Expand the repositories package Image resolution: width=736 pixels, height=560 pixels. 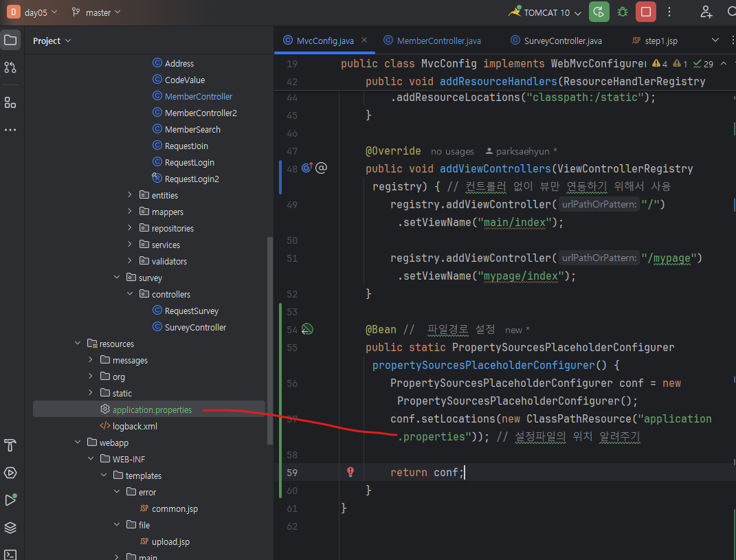pyautogui.click(x=130, y=227)
